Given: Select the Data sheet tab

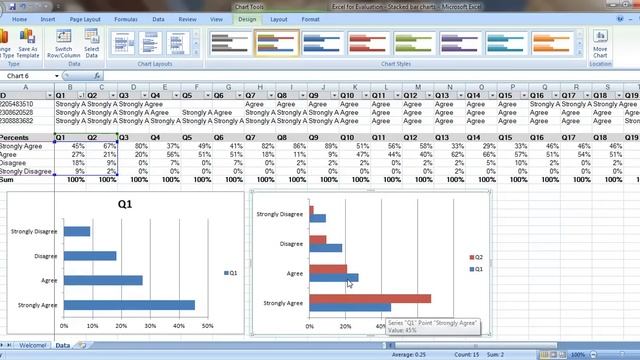Looking at the screenshot, I should tap(62, 345).
